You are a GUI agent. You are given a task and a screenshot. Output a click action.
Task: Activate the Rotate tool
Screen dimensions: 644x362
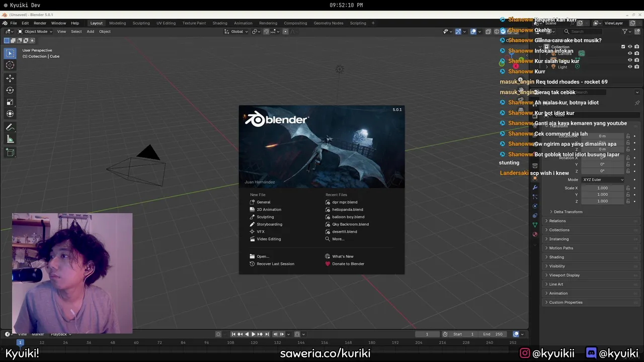pos(10,90)
